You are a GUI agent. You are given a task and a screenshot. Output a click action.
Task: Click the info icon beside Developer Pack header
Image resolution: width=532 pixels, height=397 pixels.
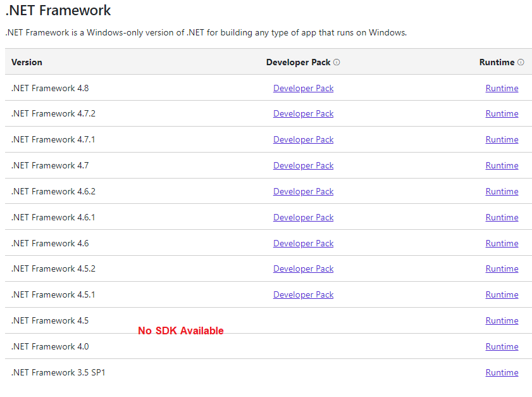pyautogui.click(x=337, y=62)
